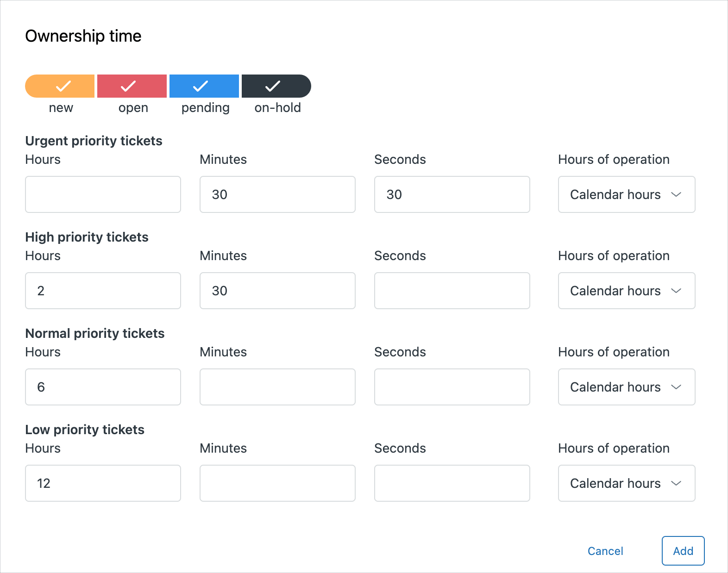This screenshot has width=728, height=573.
Task: Click Normal priority Seconds field
Action: coord(452,387)
